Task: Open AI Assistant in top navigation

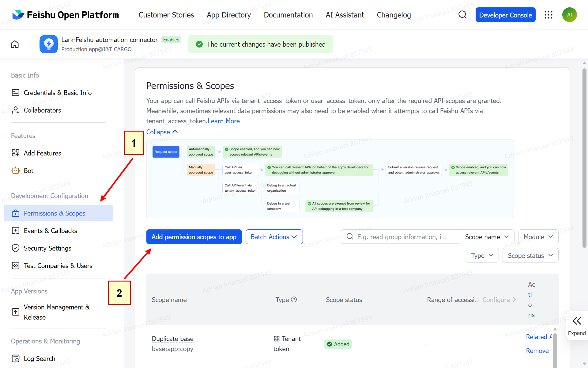Action: click(x=345, y=15)
